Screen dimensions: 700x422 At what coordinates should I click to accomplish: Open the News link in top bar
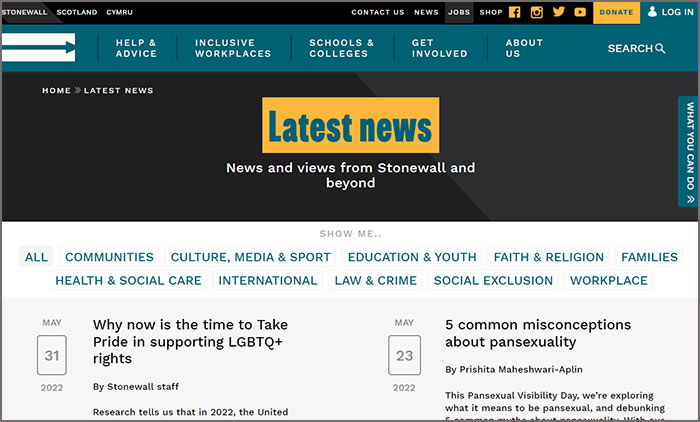[x=426, y=12]
